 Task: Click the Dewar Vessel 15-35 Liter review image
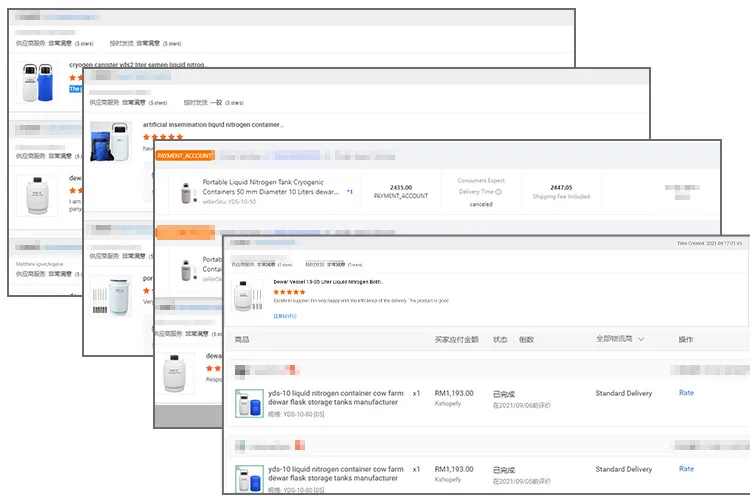coord(248,297)
